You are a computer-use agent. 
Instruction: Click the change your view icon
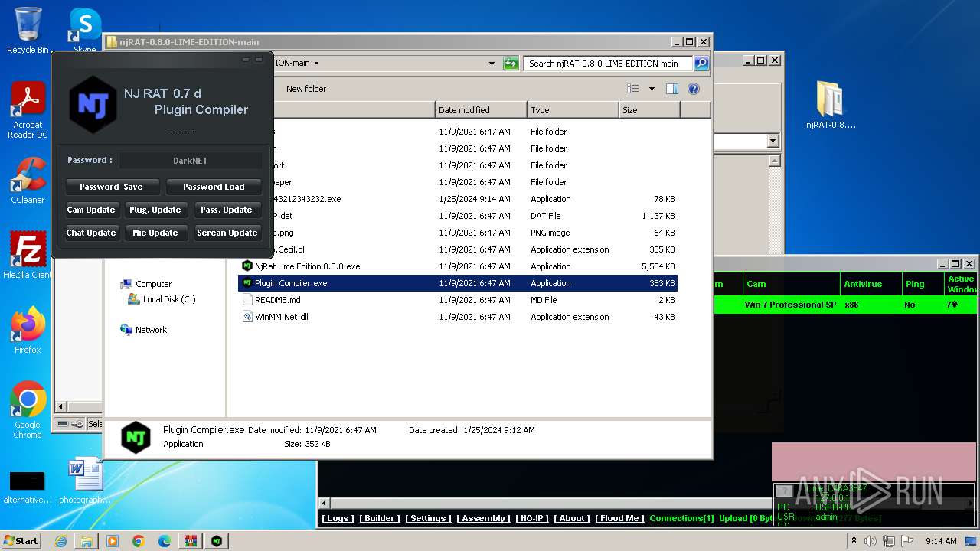pos(633,89)
